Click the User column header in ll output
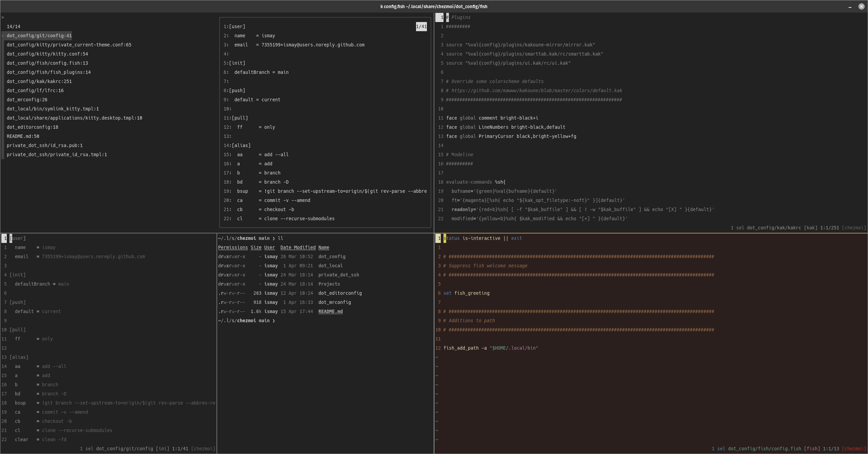868x454 pixels. tap(270, 247)
